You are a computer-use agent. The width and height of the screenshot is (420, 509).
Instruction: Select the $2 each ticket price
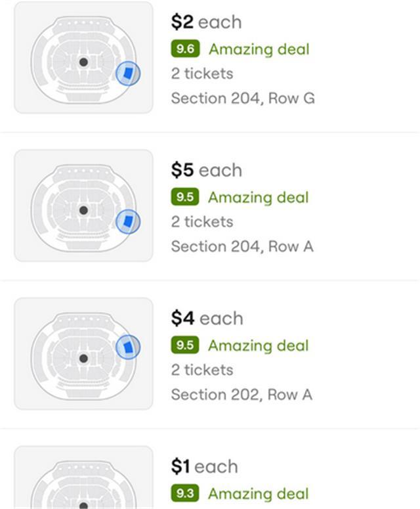pyautogui.click(x=206, y=22)
